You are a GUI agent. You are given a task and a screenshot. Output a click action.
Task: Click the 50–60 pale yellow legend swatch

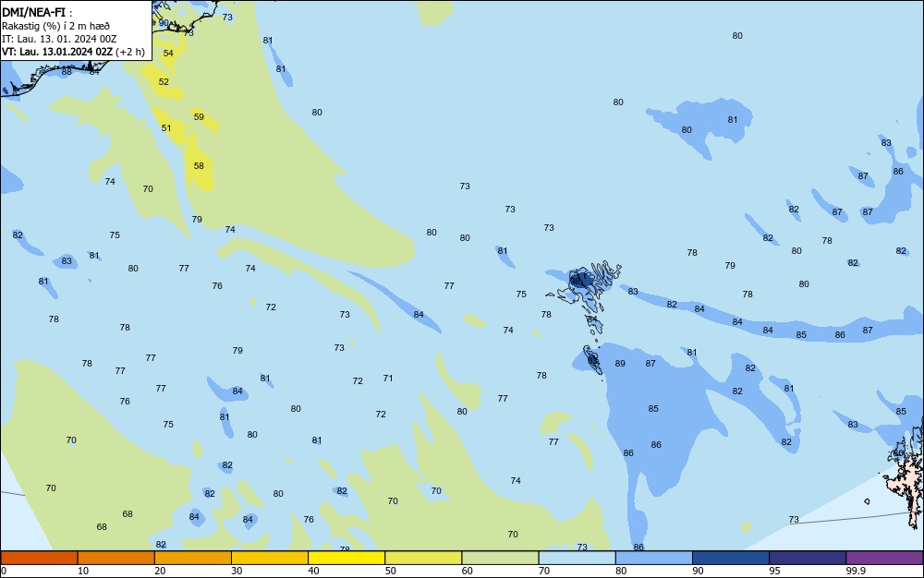pyautogui.click(x=423, y=558)
